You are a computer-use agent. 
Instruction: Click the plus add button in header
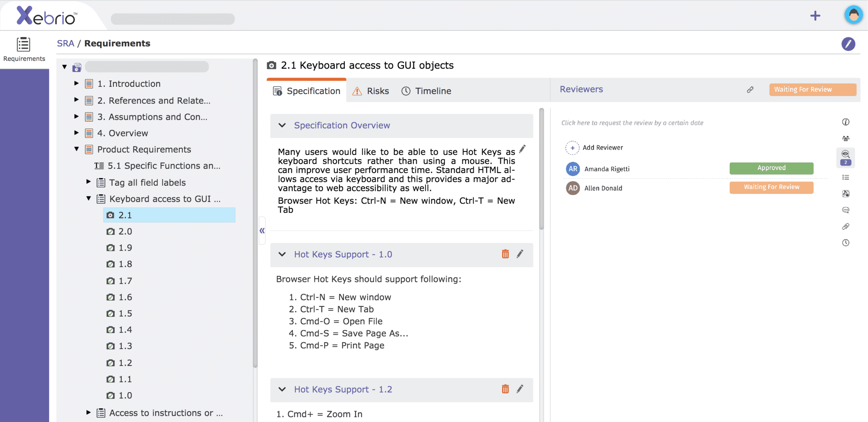pos(815,16)
